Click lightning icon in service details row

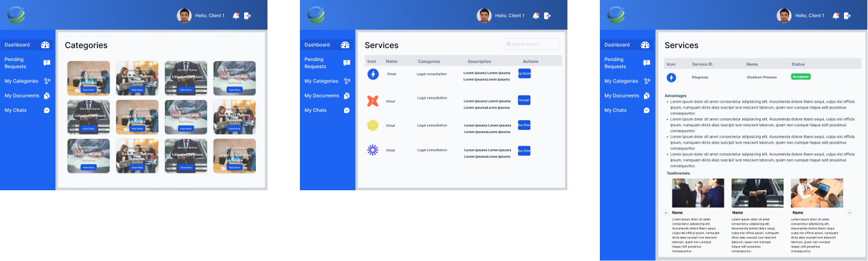coord(671,77)
